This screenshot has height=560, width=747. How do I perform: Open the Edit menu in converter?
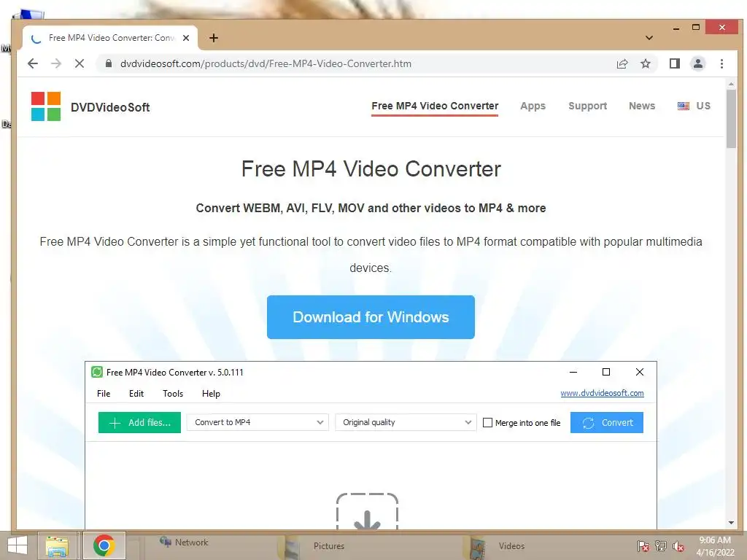(x=136, y=393)
